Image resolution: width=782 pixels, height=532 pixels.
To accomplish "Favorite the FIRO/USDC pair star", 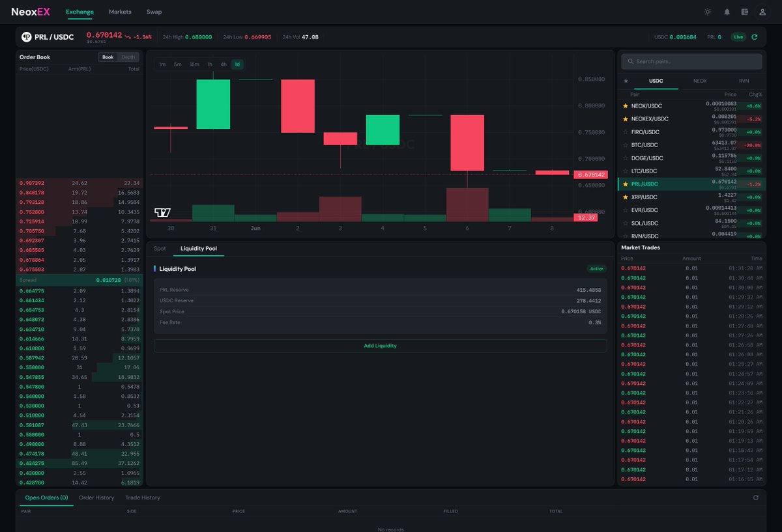I will click(626, 132).
